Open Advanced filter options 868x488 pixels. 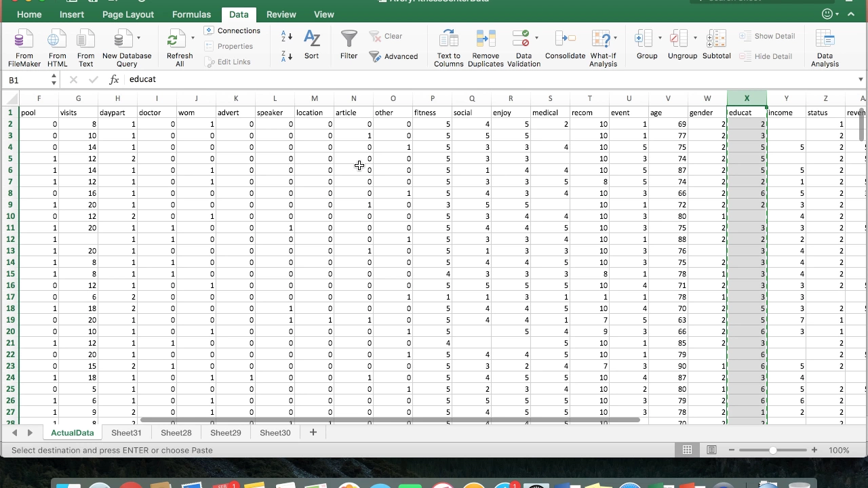click(x=393, y=56)
